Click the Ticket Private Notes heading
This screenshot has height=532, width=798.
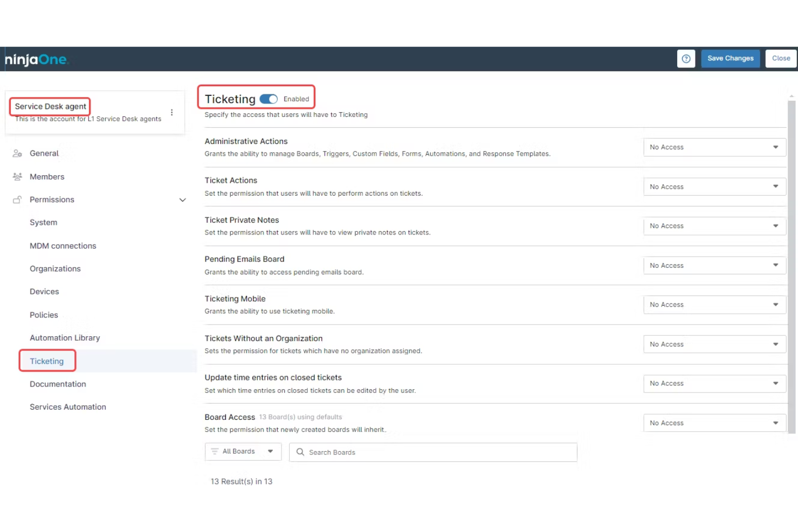(x=242, y=220)
